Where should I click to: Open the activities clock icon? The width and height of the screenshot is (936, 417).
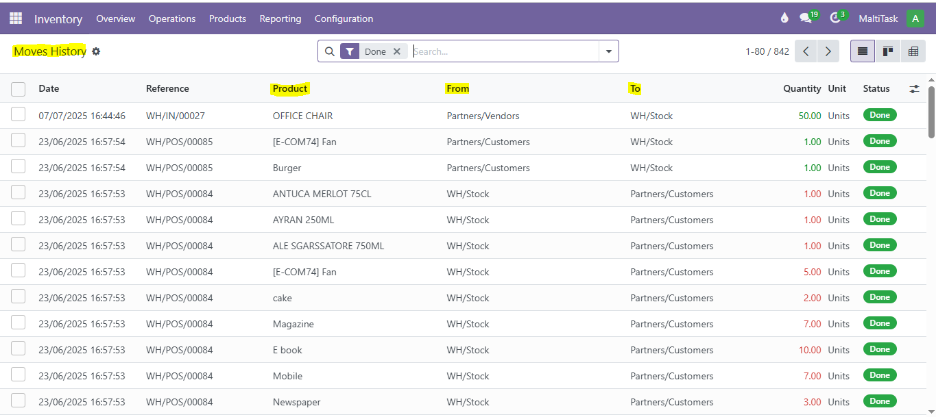tap(837, 18)
